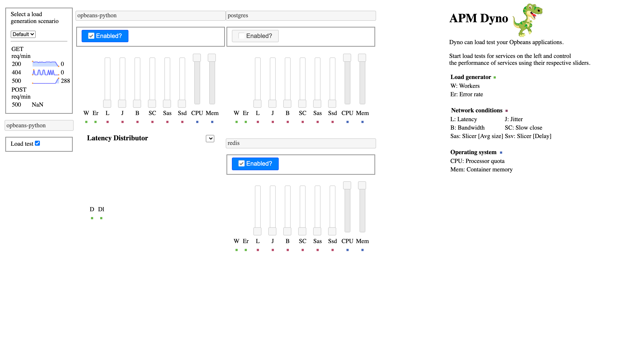Click green square next to Load generator
This screenshot has height=360, width=644.
tap(495, 77)
